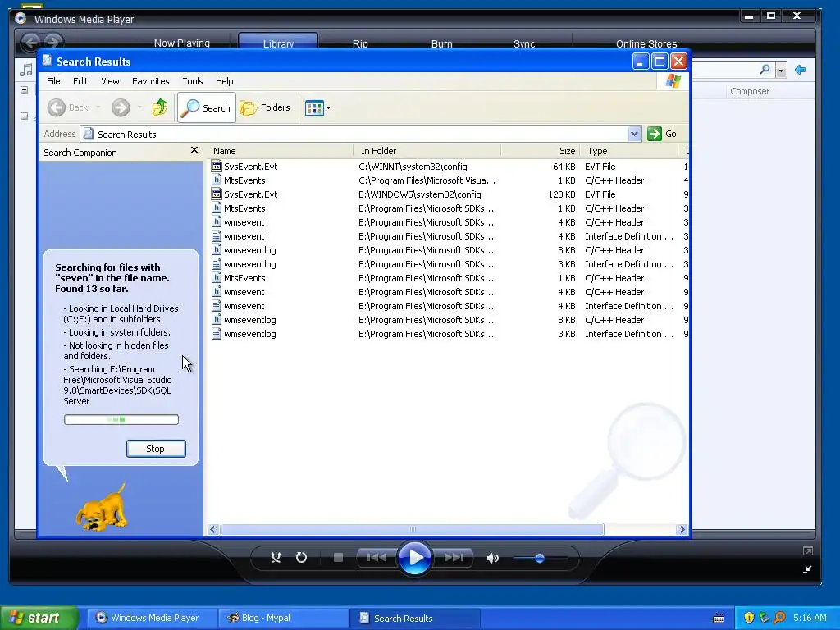Open the Burn tab in Media Player
Screen dimensions: 840x630
(x=441, y=44)
